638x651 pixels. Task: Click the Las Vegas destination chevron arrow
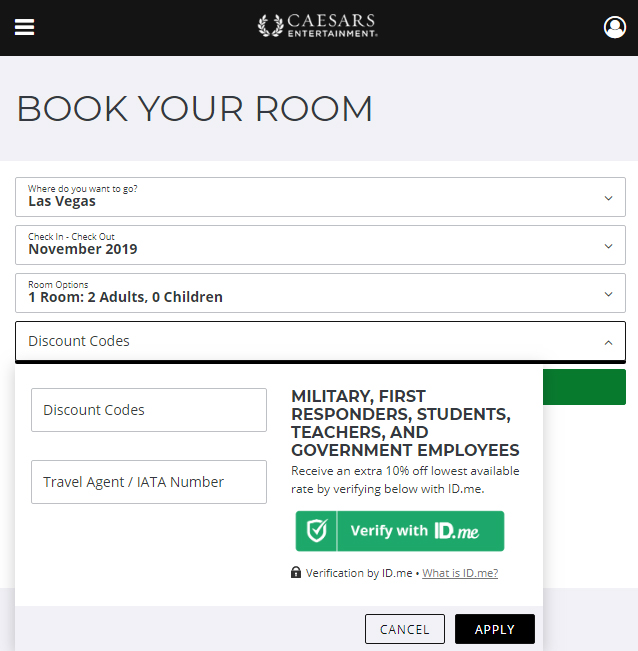(608, 198)
